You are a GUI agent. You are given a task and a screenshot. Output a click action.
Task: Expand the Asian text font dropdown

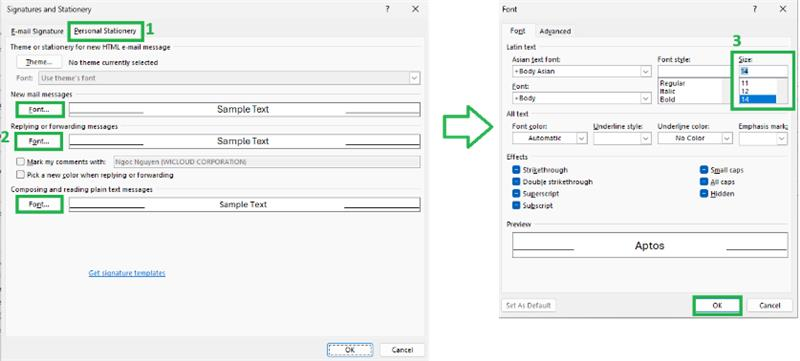click(x=646, y=71)
